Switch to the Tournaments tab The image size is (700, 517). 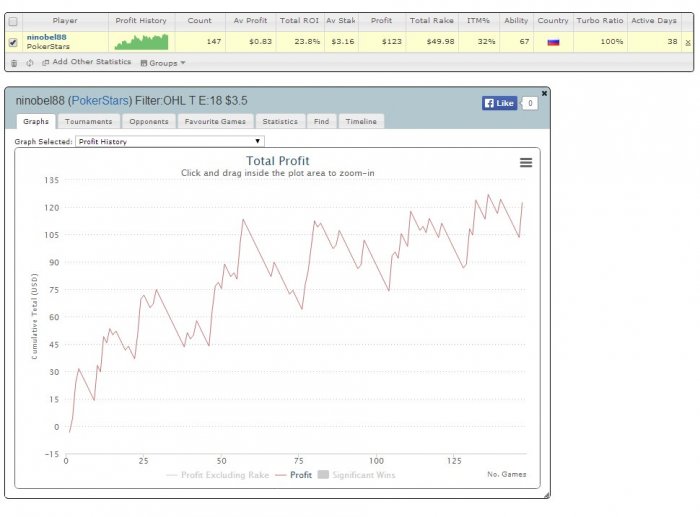coord(88,121)
